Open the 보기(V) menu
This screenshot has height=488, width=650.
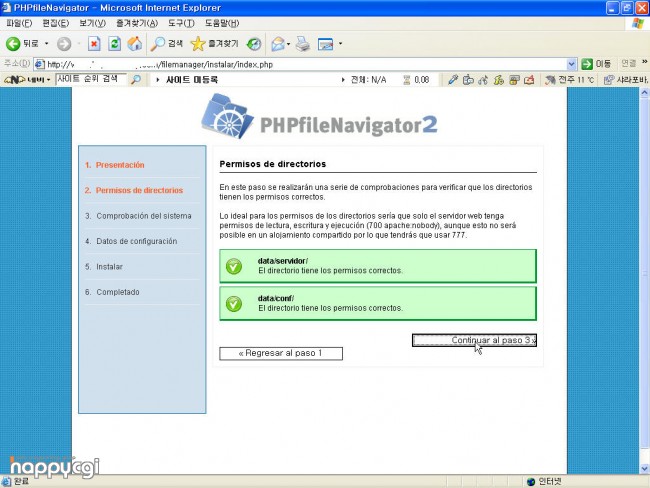(92, 23)
